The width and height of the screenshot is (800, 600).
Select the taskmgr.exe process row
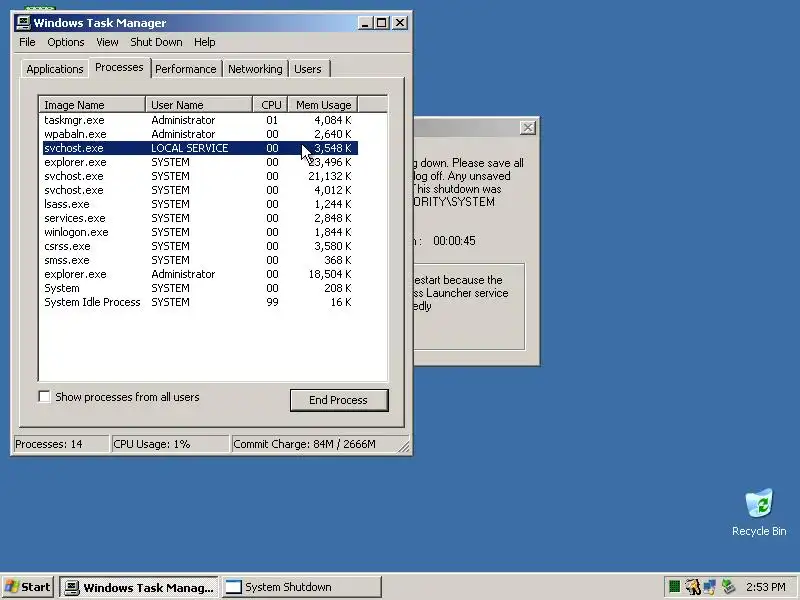[x=200, y=120]
